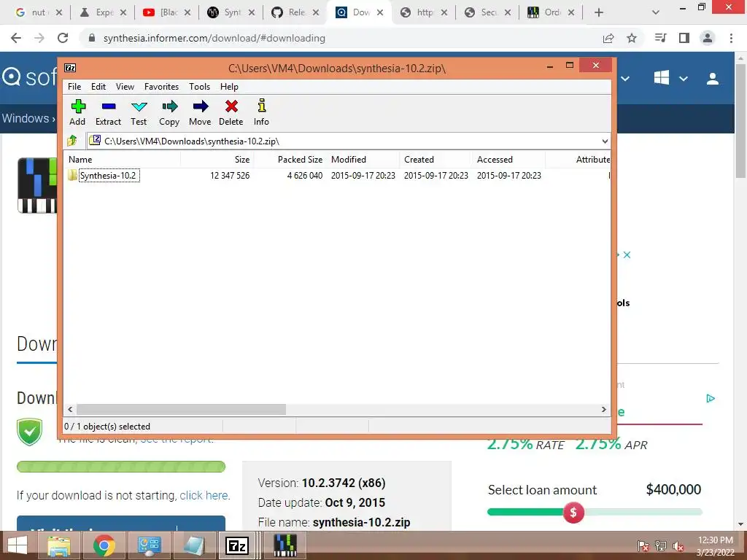Click the green download progress bar
Viewport: 747px width, 560px height.
click(121, 467)
